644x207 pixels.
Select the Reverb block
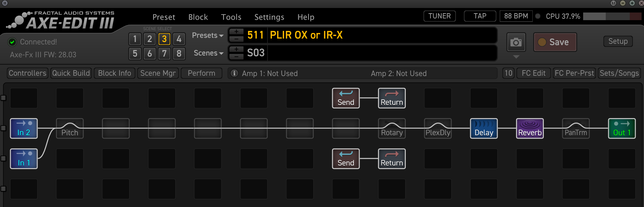[530, 129]
